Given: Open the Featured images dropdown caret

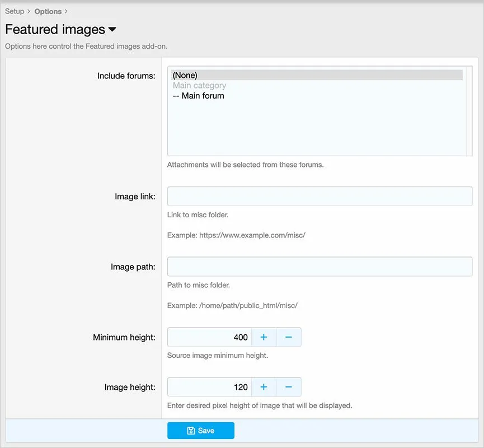Looking at the screenshot, I should (x=112, y=29).
